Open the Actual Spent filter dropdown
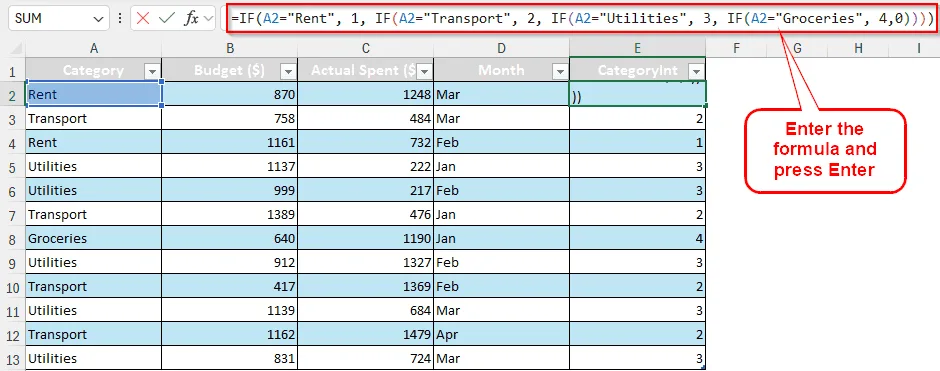 [x=425, y=71]
